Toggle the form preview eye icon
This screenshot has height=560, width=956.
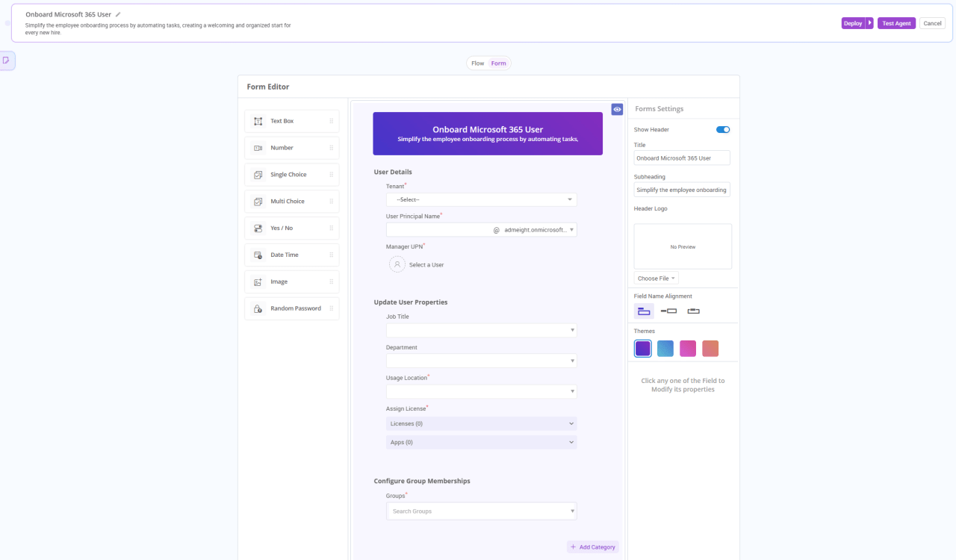pyautogui.click(x=617, y=110)
